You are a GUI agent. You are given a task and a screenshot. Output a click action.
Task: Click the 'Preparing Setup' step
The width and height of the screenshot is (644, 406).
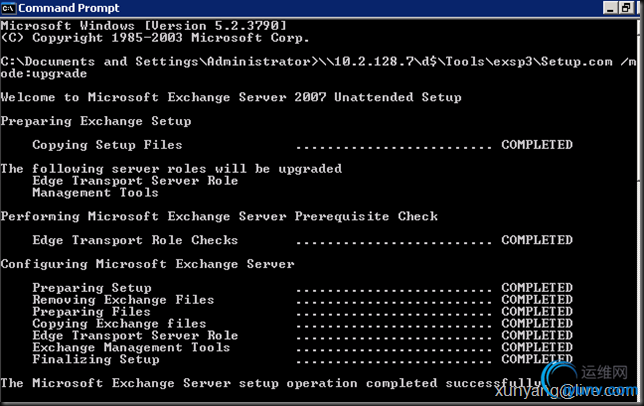click(92, 288)
